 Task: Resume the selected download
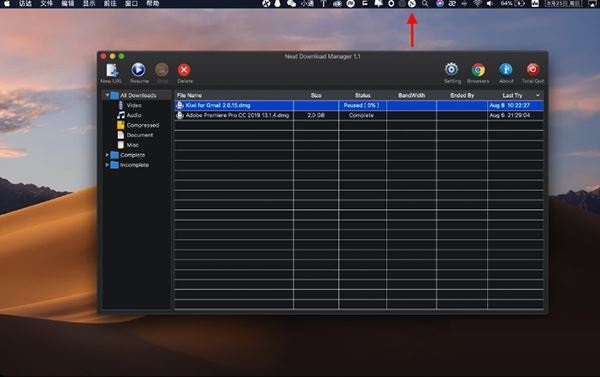coord(139,70)
